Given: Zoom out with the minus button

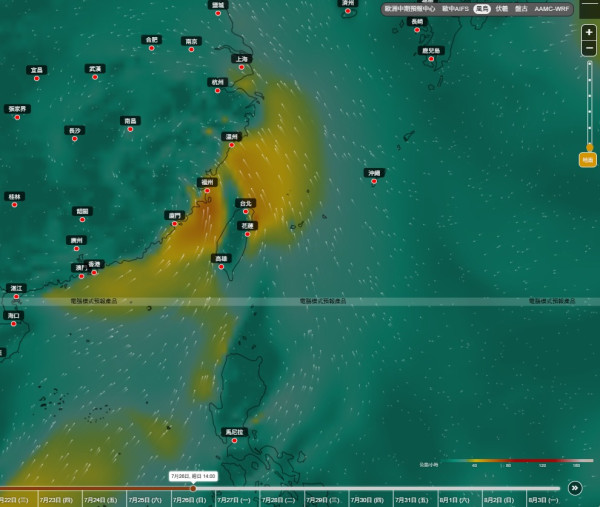Looking at the screenshot, I should coord(589,48).
